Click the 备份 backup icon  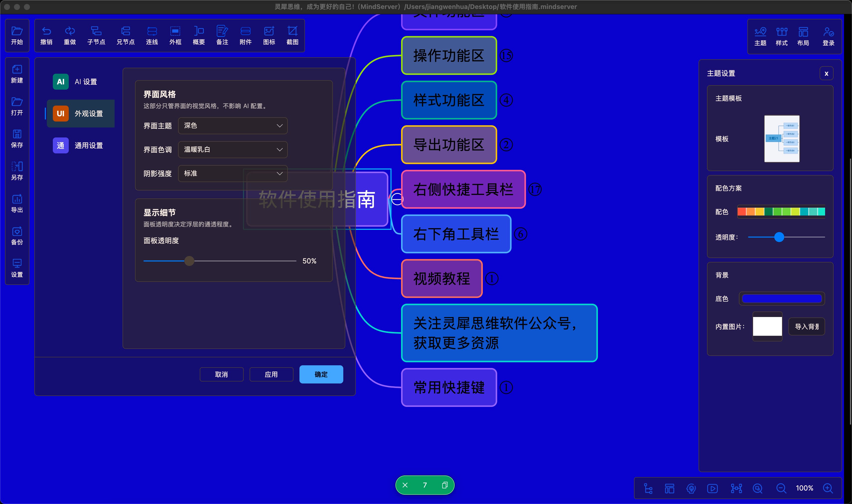17,231
